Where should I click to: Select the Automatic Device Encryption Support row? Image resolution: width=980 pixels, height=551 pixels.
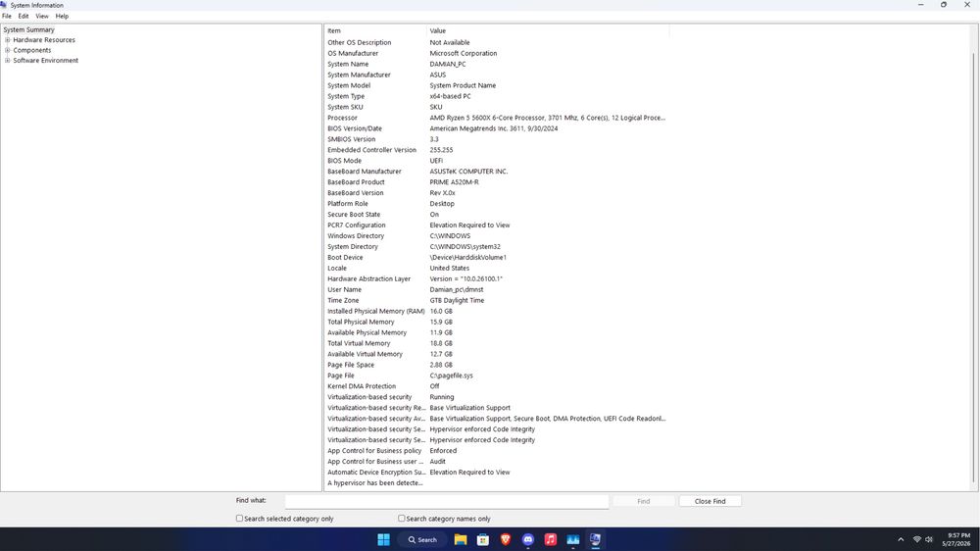coord(497,473)
